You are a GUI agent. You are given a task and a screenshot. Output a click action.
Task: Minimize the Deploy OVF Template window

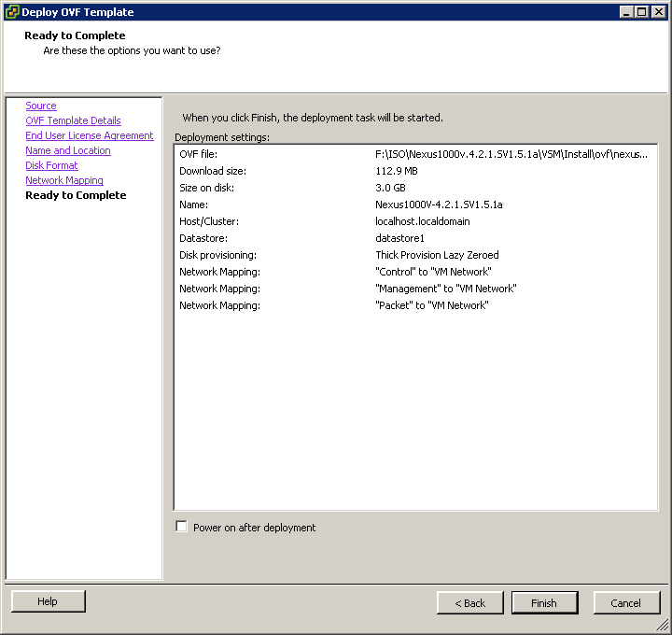click(x=626, y=11)
